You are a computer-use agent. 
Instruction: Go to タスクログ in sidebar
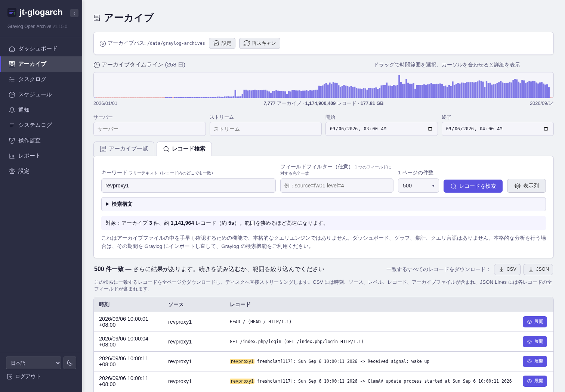tap(41, 79)
